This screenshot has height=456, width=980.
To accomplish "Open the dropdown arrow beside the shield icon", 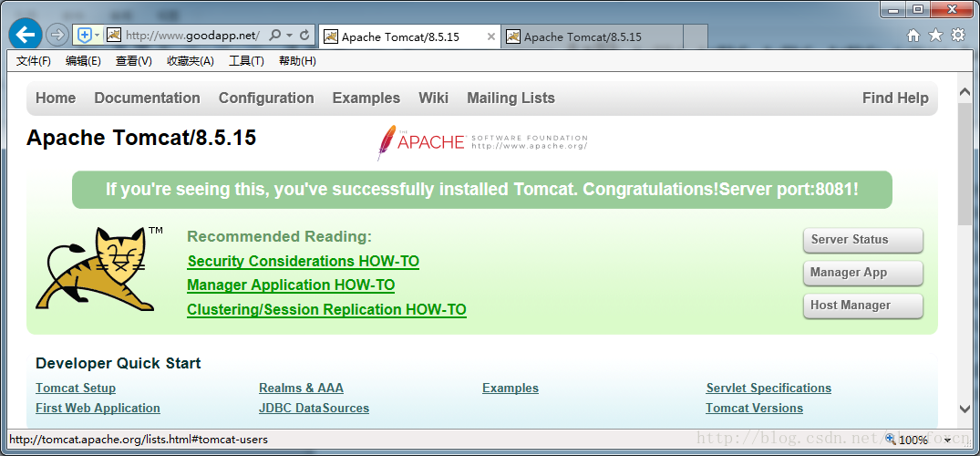I will coord(97,36).
